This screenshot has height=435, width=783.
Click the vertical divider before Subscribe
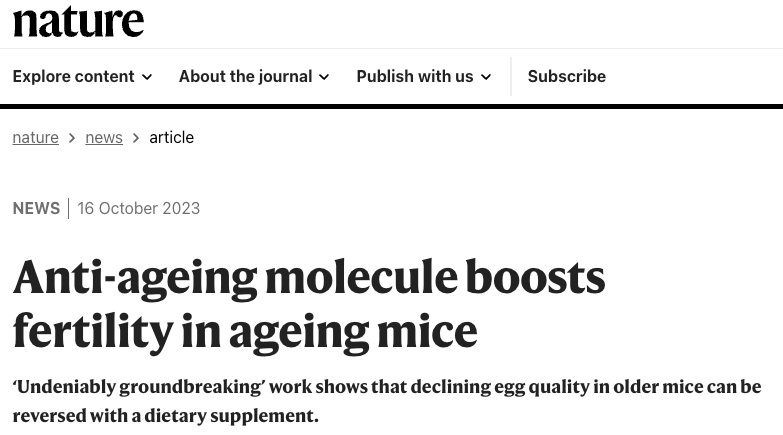pyautogui.click(x=511, y=76)
